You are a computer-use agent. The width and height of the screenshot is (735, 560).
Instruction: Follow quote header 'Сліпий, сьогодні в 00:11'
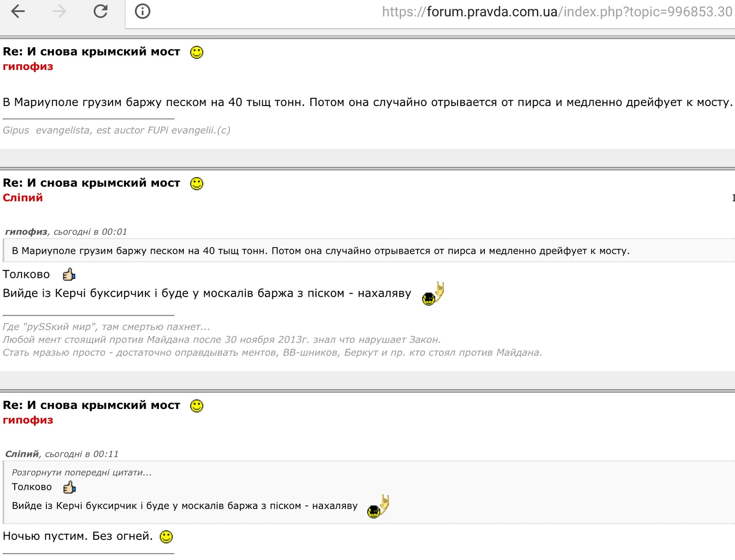62,454
